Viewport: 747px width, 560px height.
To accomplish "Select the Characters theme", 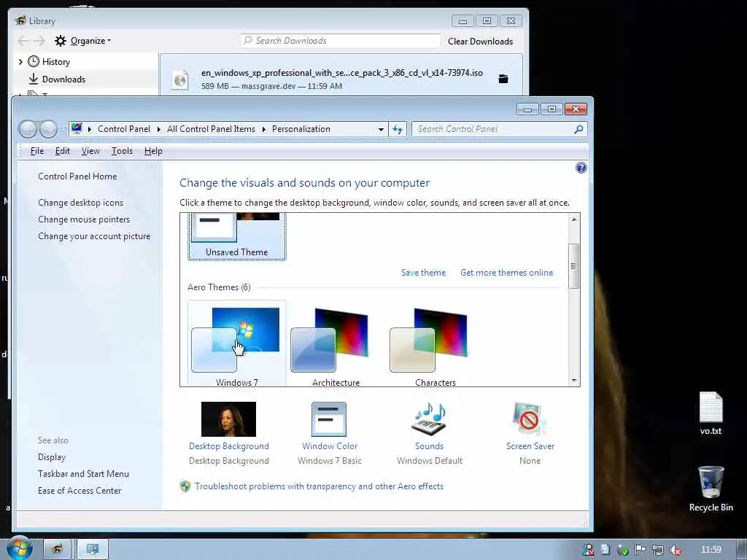I will (x=435, y=344).
